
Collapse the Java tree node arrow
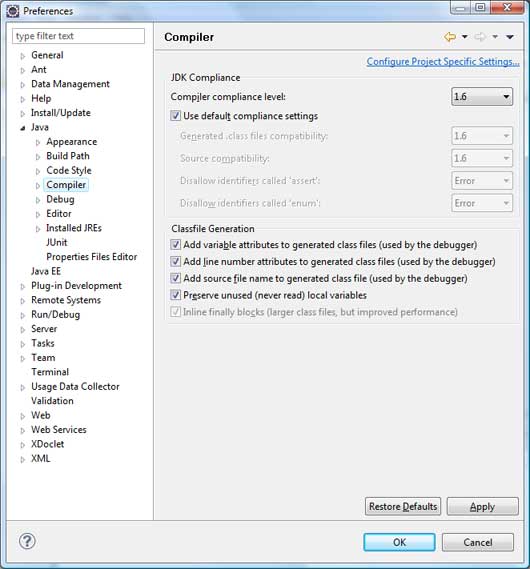point(23,128)
